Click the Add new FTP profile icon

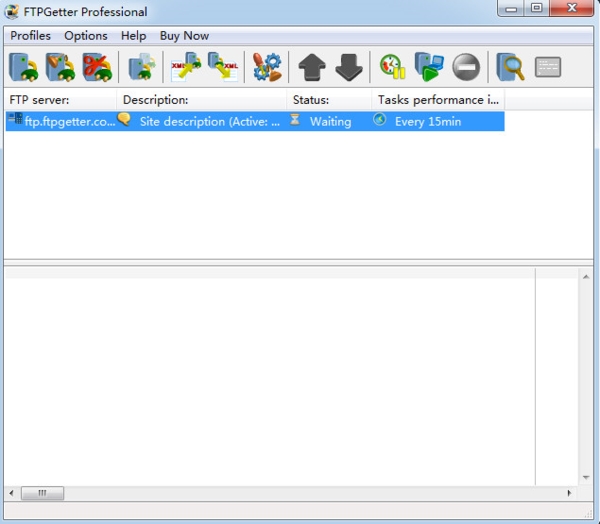(x=23, y=67)
